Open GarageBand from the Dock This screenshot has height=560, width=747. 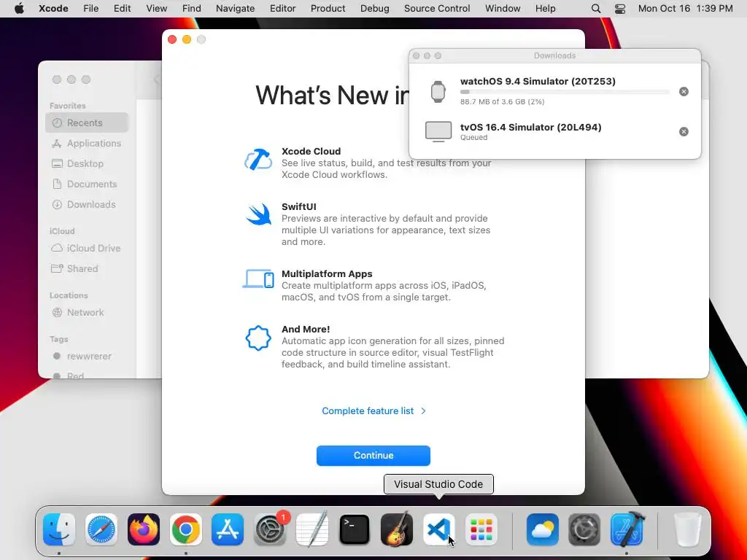pyautogui.click(x=397, y=529)
